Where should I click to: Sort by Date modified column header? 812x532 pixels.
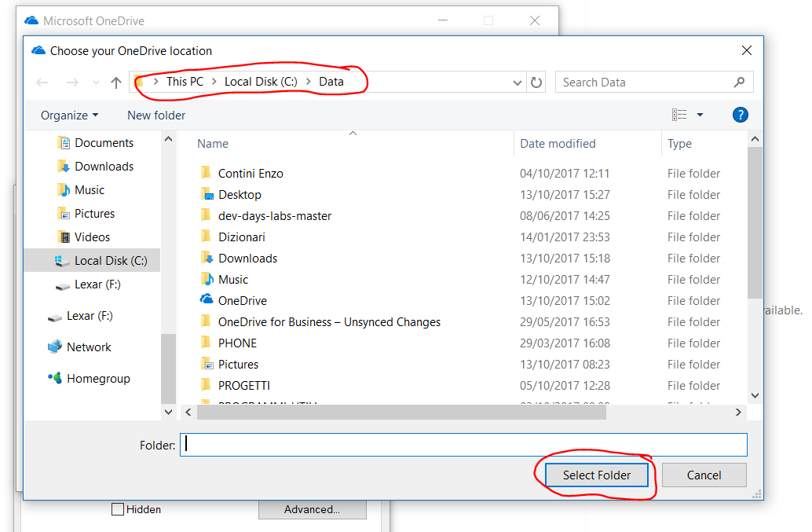558,144
